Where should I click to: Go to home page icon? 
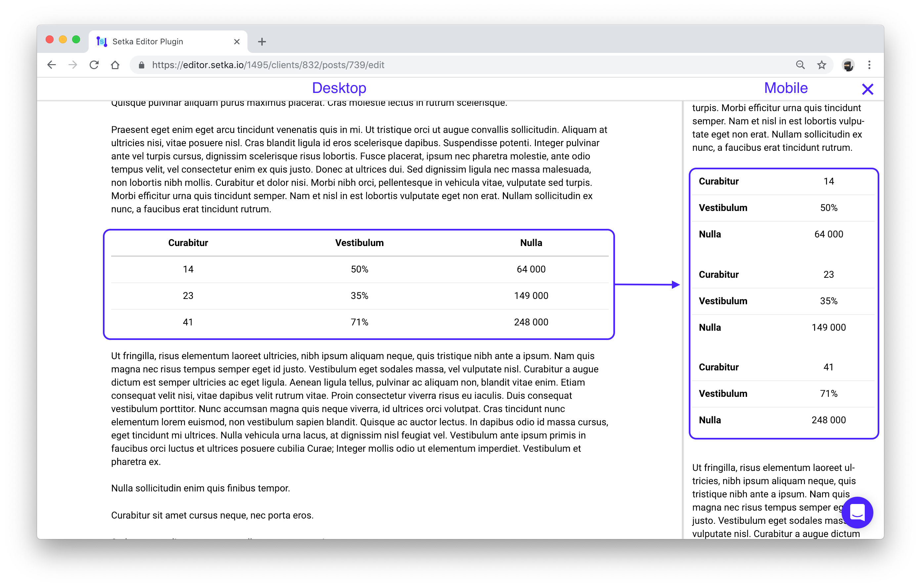tap(115, 65)
